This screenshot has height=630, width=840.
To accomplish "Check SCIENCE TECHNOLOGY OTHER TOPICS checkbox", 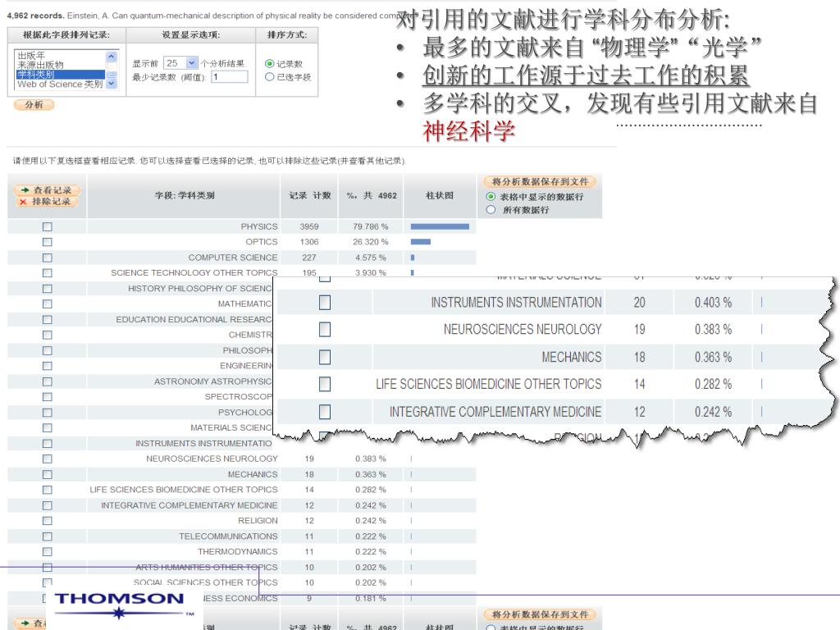I will coord(47,273).
